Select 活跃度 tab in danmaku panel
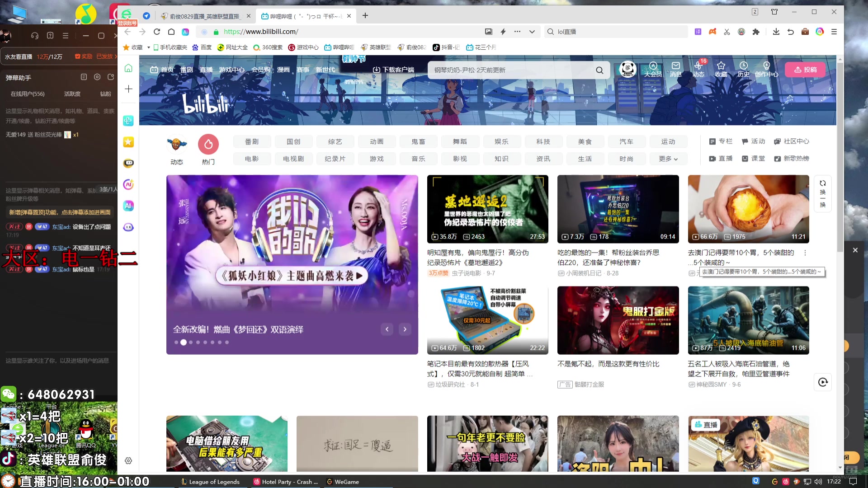The height and width of the screenshot is (488, 868). pyautogui.click(x=72, y=94)
